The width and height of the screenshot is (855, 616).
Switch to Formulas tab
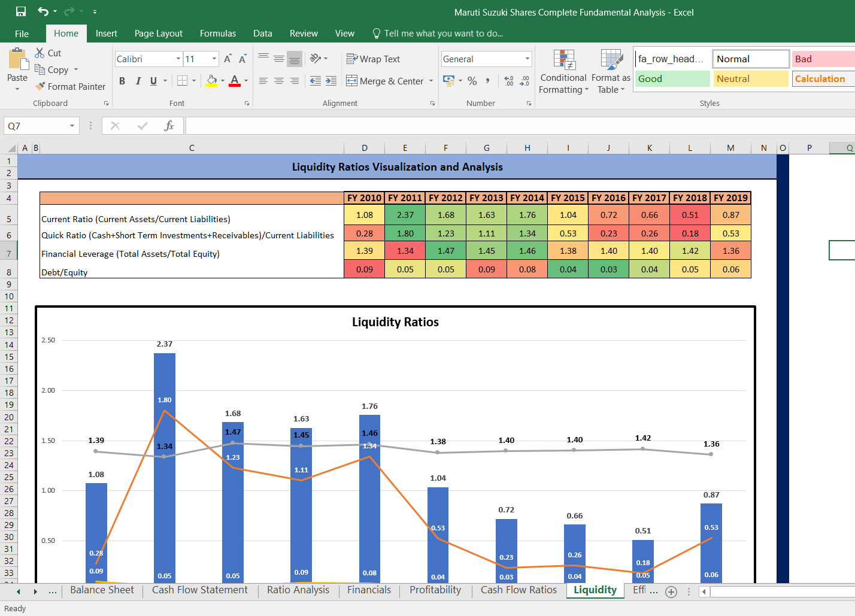tap(218, 34)
